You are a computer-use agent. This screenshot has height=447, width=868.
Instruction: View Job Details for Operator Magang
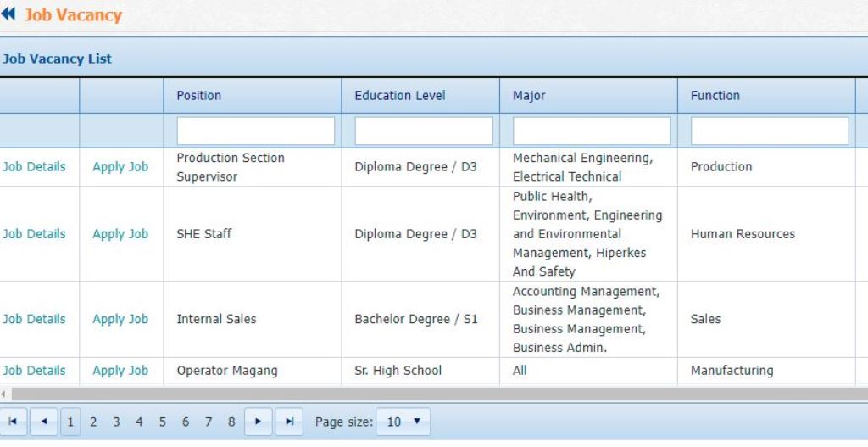click(x=34, y=371)
